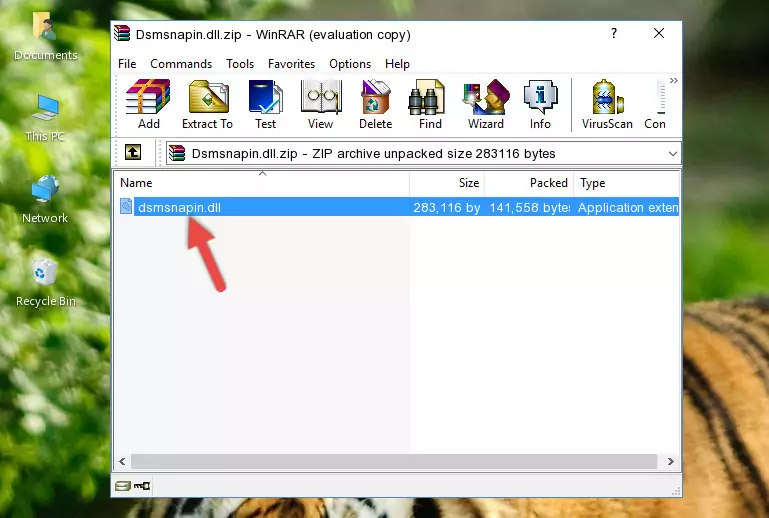
Task: Open the Documents desktop icon
Action: point(46,37)
